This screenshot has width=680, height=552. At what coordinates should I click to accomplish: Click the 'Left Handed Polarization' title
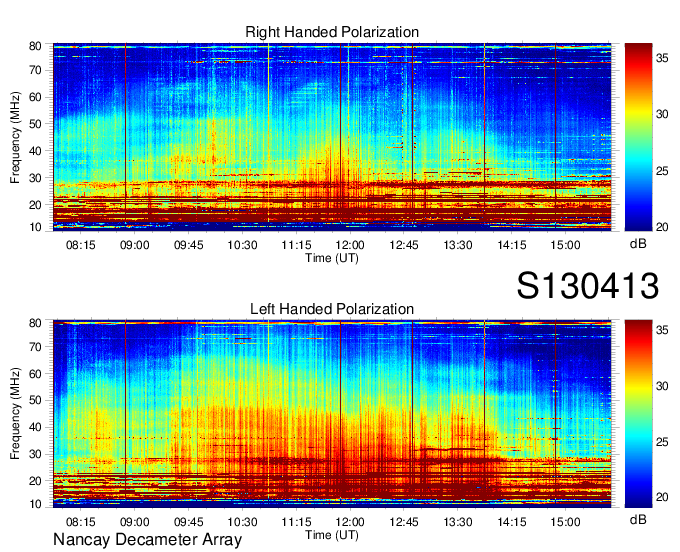[332, 309]
